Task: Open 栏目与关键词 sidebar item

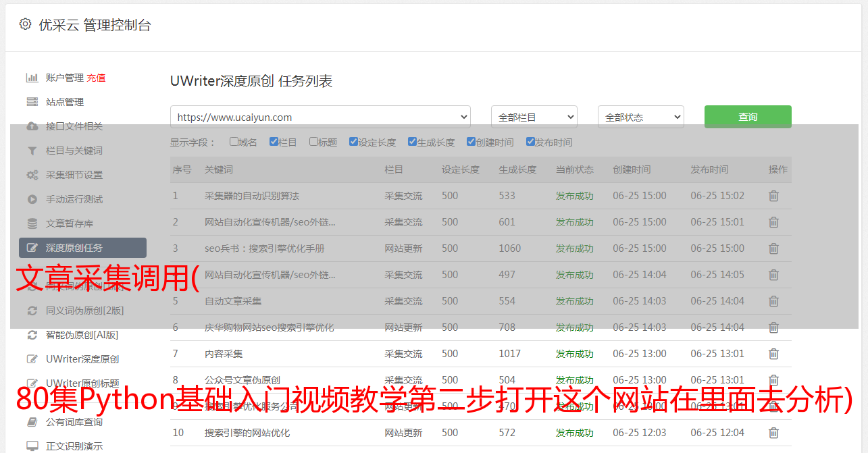Action: (x=74, y=151)
